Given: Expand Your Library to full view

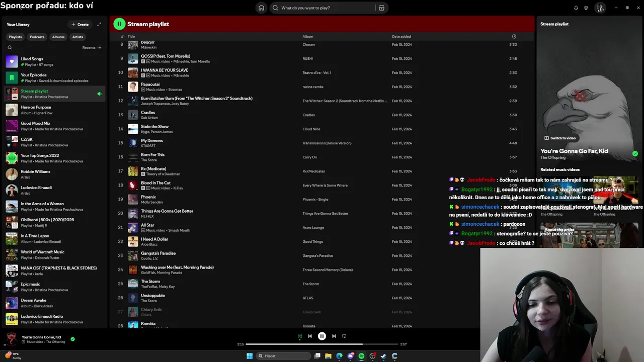Looking at the screenshot, I should [99, 24].
